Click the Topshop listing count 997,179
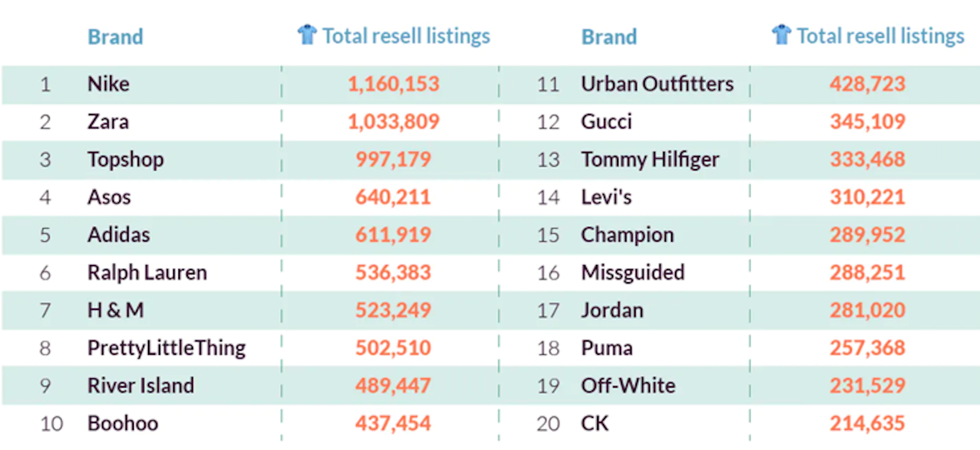The image size is (980, 450). coord(393,159)
